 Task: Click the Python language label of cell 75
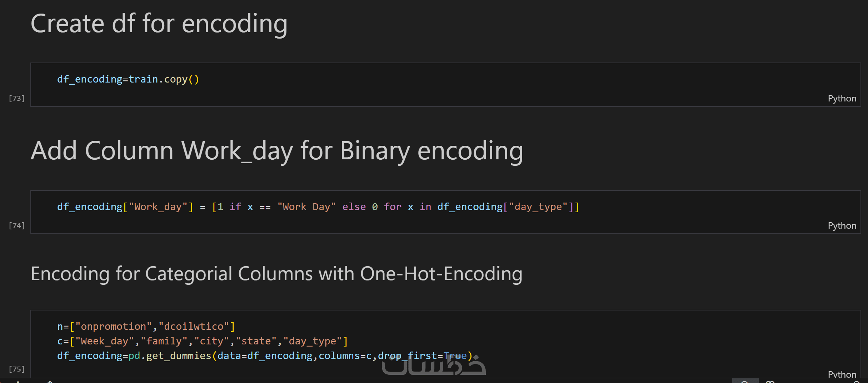click(842, 374)
